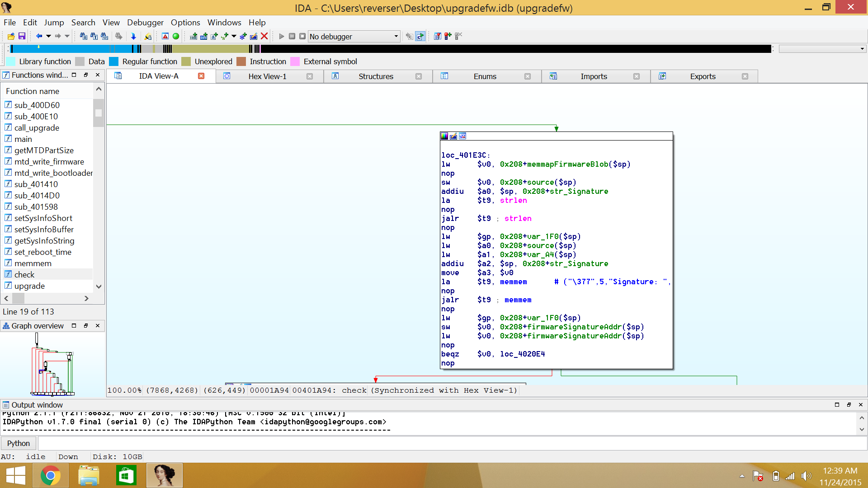
Task: Click node color icon in graph block
Action: (444, 136)
